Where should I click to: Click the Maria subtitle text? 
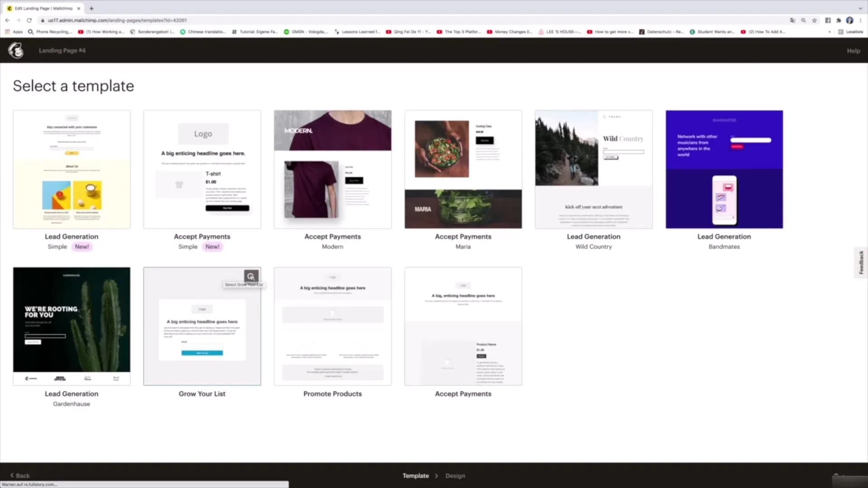pos(463,247)
